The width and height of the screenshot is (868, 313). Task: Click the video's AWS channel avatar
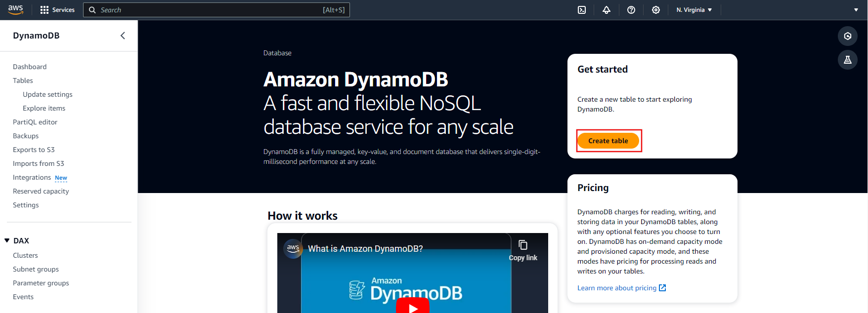click(293, 248)
